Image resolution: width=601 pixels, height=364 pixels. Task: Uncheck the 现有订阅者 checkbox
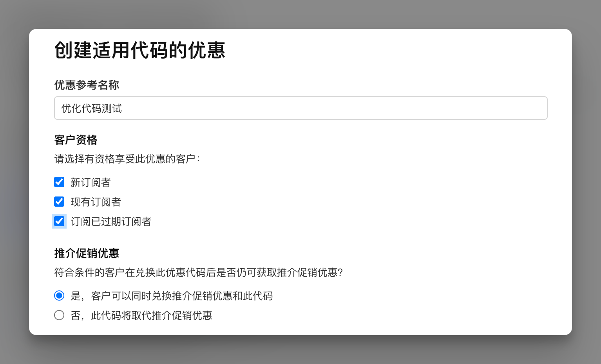point(59,202)
